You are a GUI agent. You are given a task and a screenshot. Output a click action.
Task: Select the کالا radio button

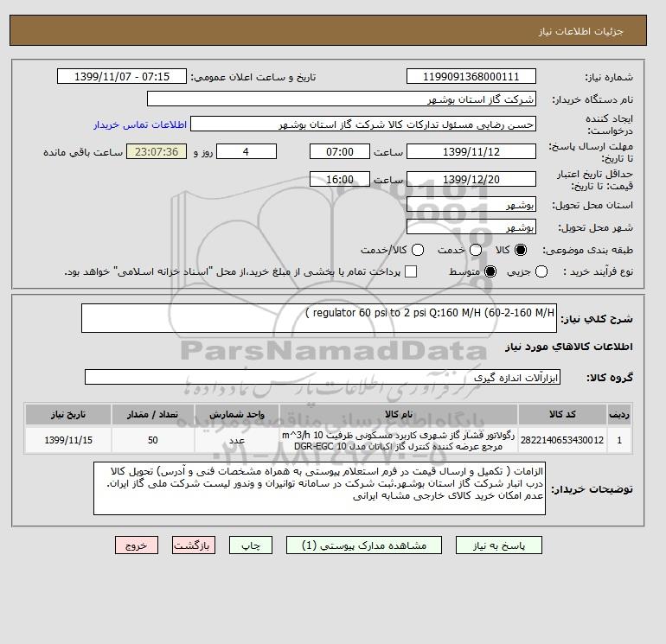521,250
